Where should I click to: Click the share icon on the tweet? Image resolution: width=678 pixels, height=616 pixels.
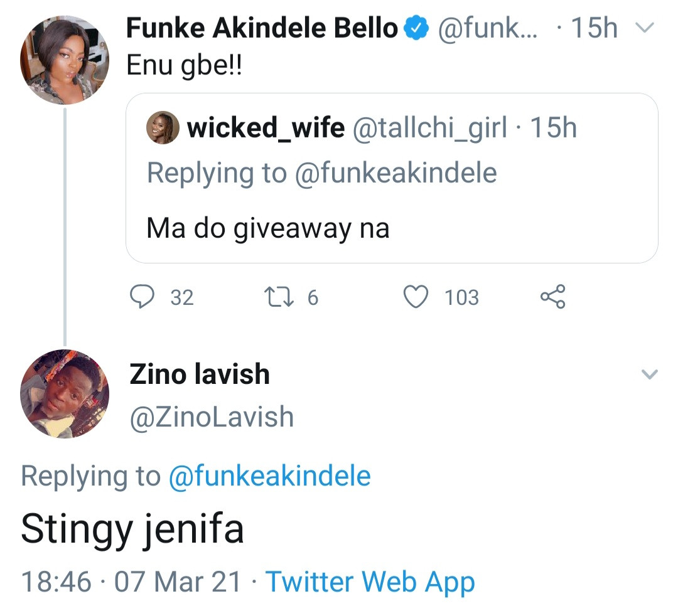552,297
